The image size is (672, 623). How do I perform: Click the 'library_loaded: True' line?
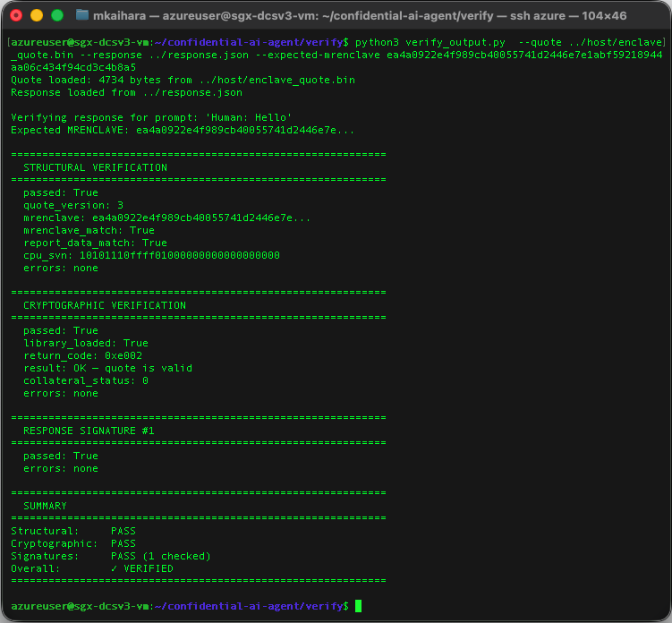pos(86,343)
